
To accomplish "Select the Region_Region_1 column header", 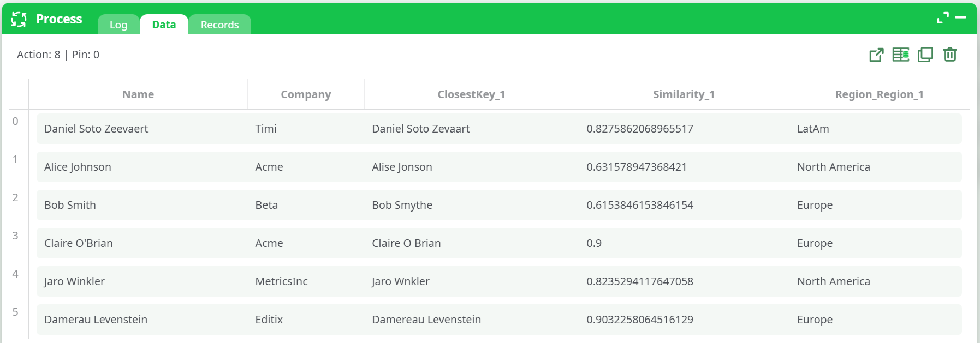I will tap(879, 94).
